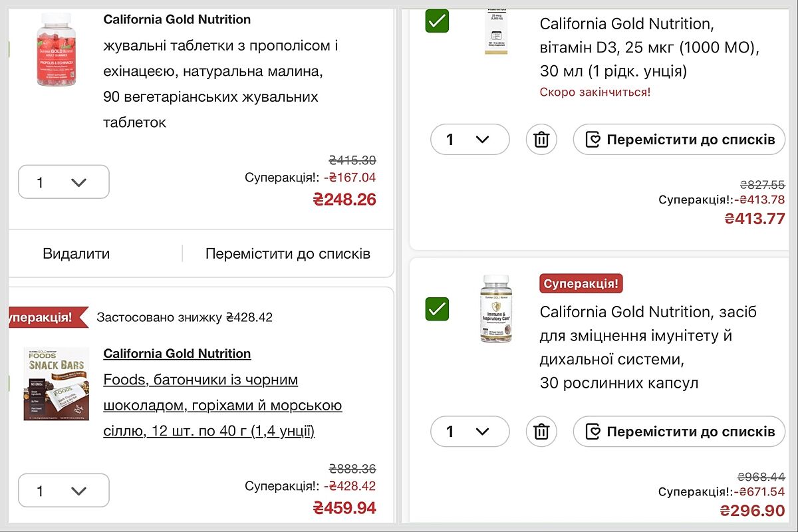Click Видалити to remove propolis tablets

click(x=76, y=253)
